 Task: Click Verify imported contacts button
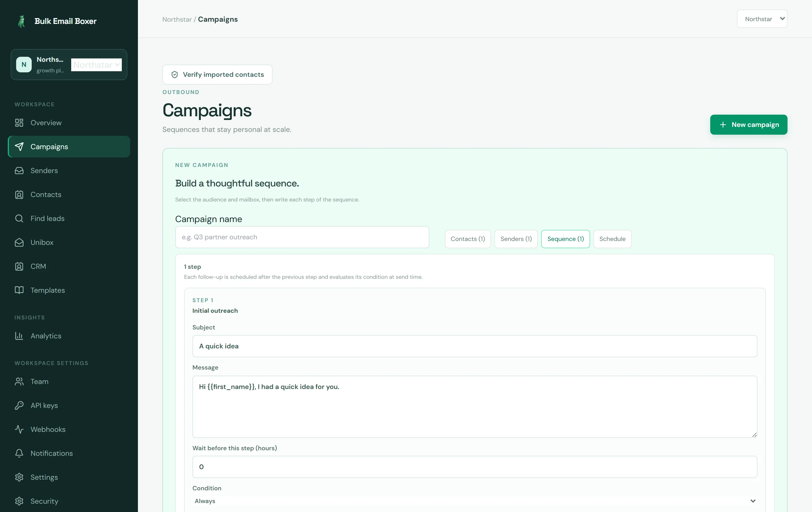(217, 75)
